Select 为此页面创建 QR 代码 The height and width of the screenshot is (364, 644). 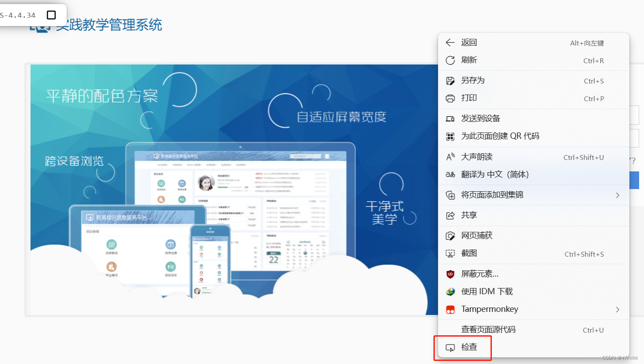tap(533, 136)
